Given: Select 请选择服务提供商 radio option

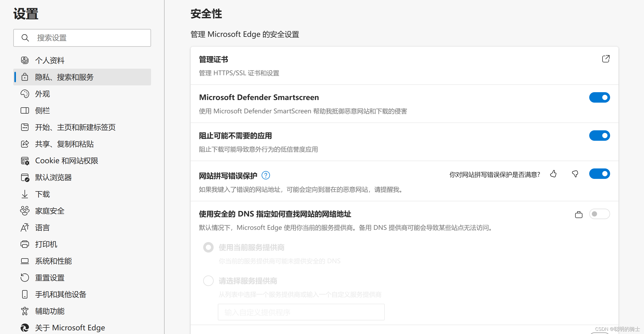Looking at the screenshot, I should pos(208,281).
